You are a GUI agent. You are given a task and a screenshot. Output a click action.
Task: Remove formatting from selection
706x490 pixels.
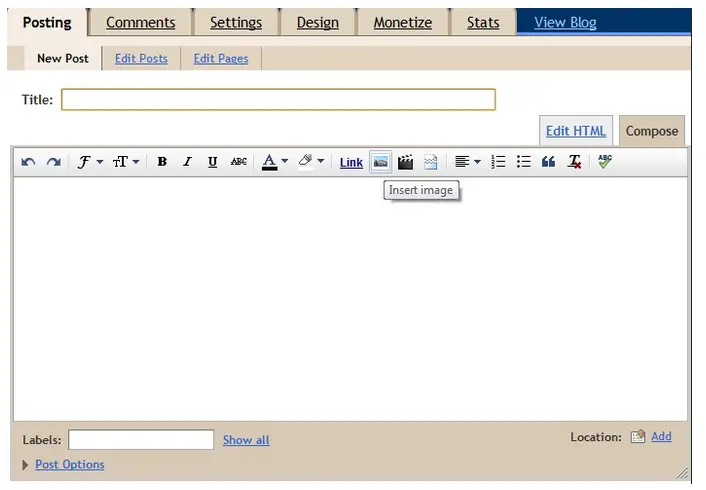575,161
